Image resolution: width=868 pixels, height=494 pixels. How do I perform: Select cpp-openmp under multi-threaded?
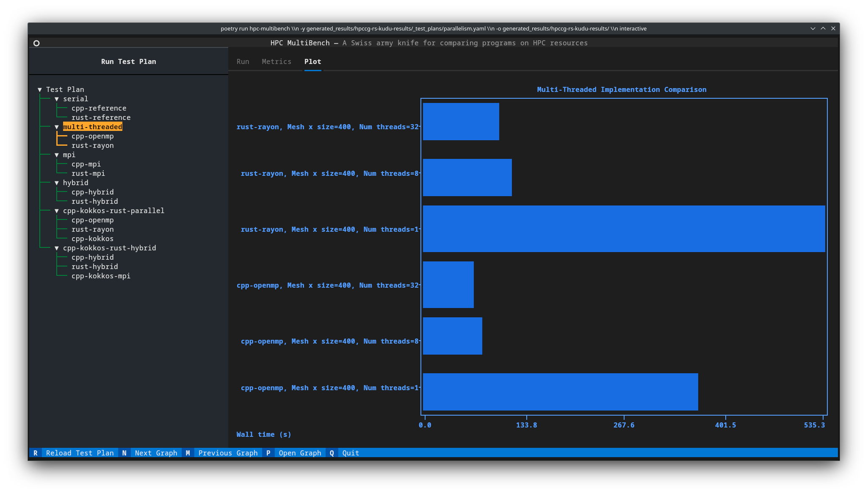pyautogui.click(x=93, y=136)
